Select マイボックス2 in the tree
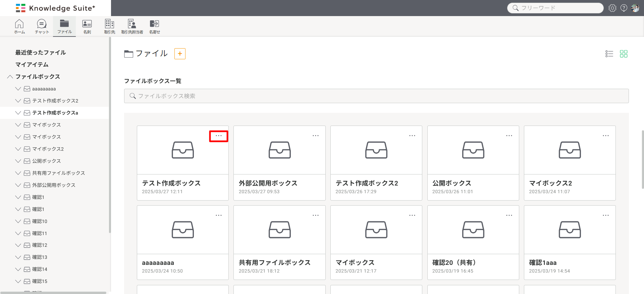Screen dimensions: 644x294 tap(48, 149)
